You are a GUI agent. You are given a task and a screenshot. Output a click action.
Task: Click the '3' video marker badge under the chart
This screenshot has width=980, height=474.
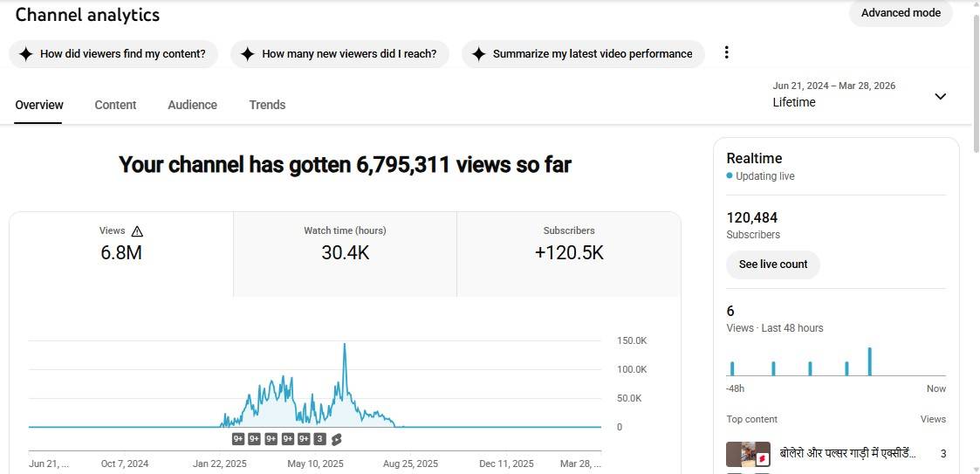coord(320,439)
